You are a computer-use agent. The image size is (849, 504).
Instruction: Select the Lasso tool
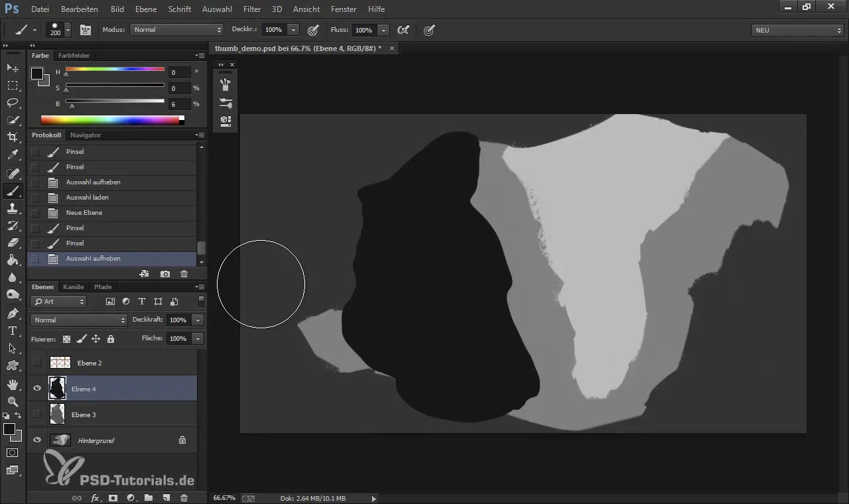pos(13,102)
